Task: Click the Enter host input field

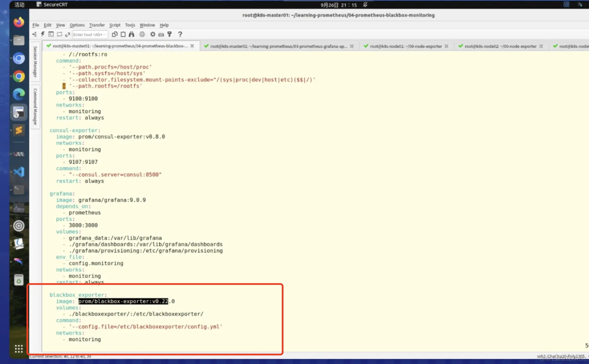Action: [x=89, y=35]
